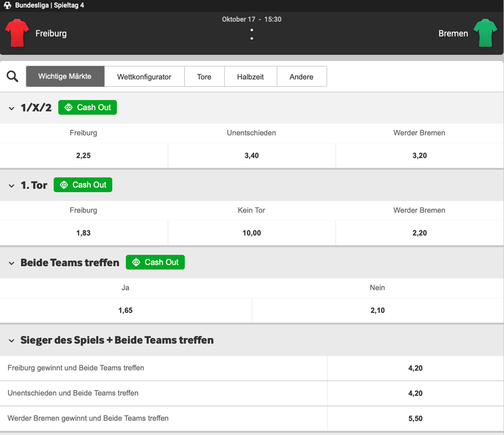Click the vertical dots icon below the kickoff time
The width and height of the screenshot is (504, 435).
251,33
